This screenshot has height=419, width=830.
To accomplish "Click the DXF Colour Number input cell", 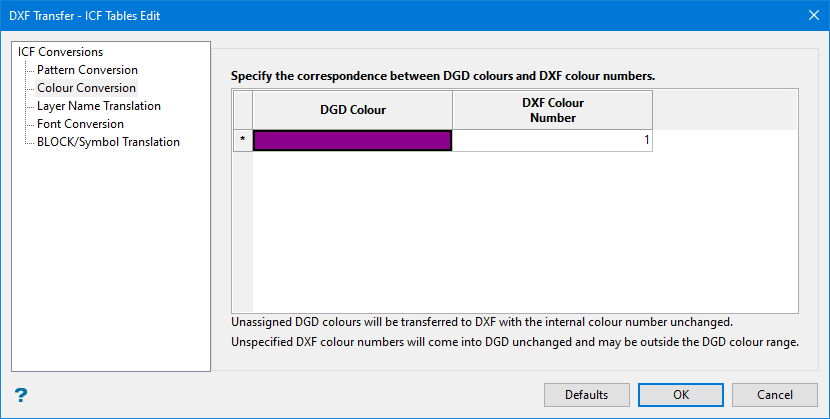I will pos(552,141).
